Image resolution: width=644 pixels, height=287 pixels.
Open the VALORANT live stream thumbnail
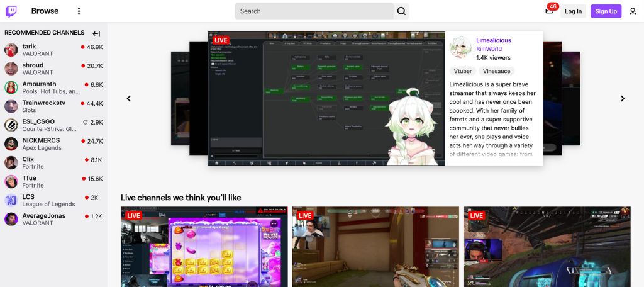point(375,247)
